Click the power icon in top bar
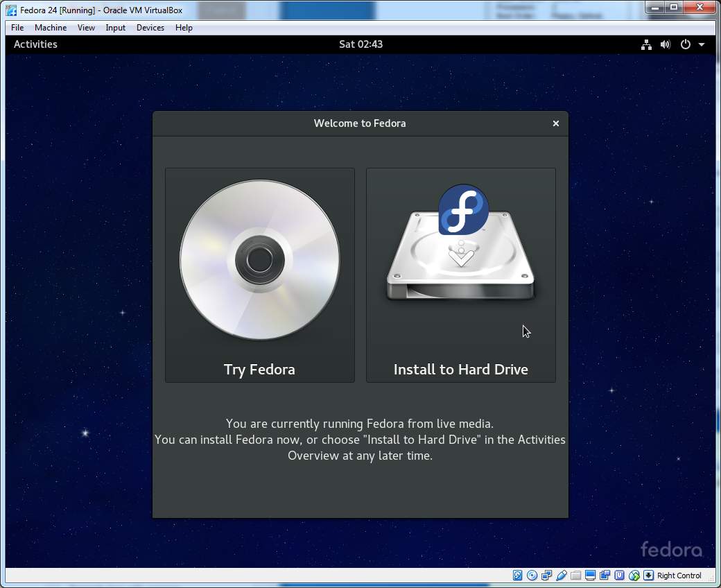The width and height of the screenshot is (721, 588). [685, 44]
